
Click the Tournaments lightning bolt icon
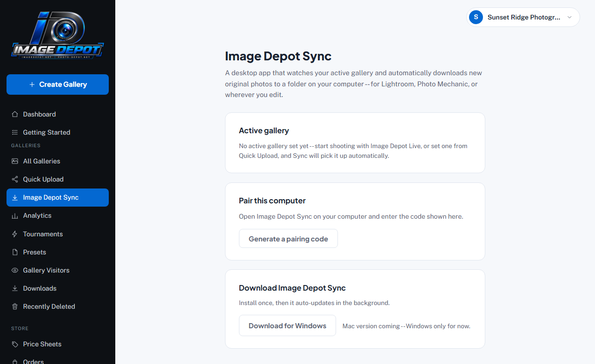click(15, 234)
